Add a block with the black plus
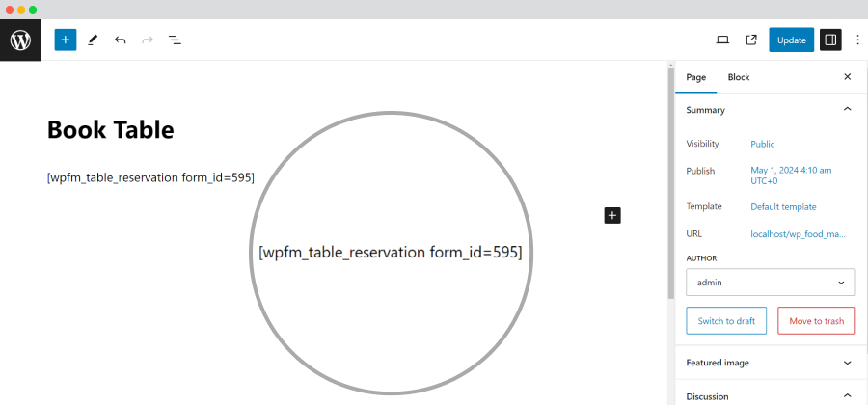This screenshot has width=868, height=405. click(x=612, y=216)
